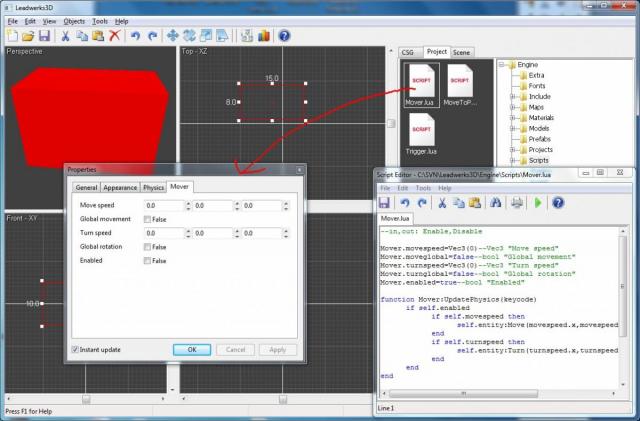Click the Cancel button in Properties
Image resolution: width=640 pixels, height=421 pixels.
[236, 350]
